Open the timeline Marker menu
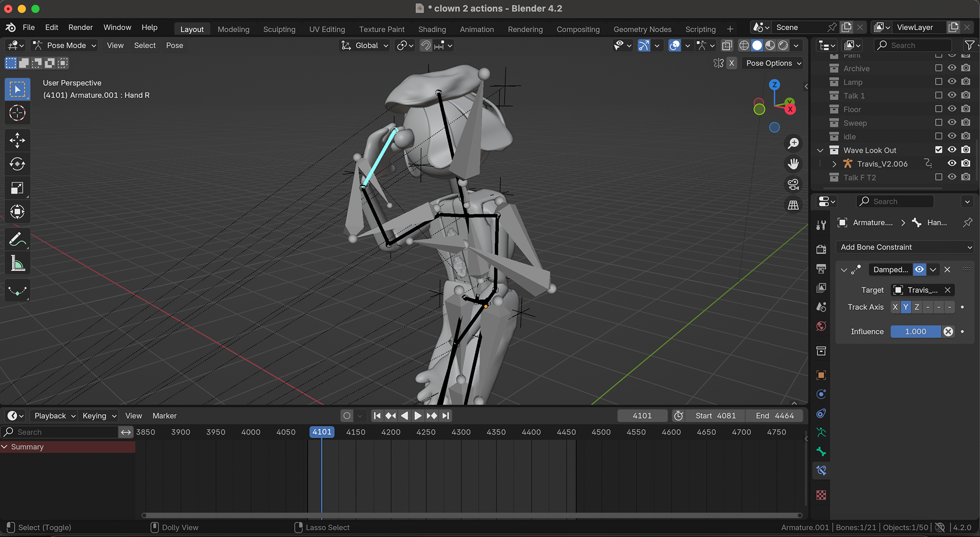980x537 pixels. pos(164,416)
